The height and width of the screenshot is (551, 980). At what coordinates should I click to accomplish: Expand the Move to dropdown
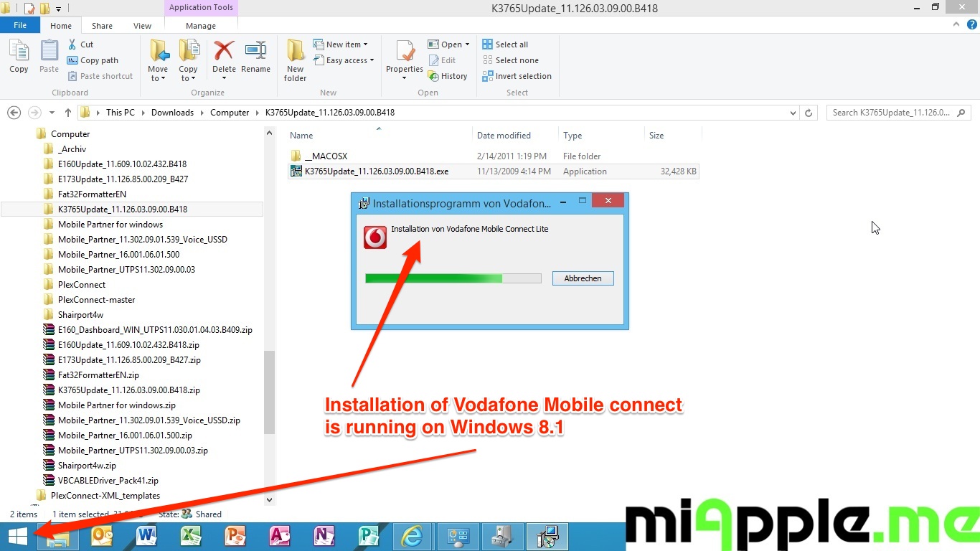(x=158, y=78)
